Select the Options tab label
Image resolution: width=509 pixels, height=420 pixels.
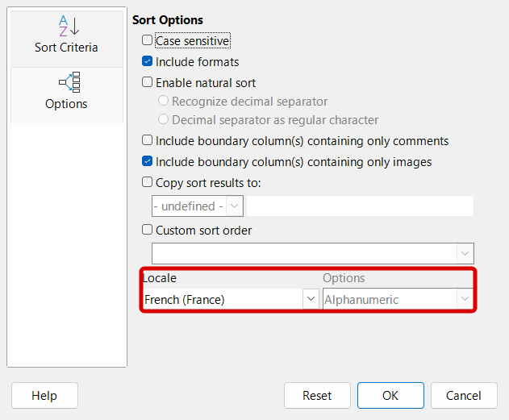pos(66,104)
